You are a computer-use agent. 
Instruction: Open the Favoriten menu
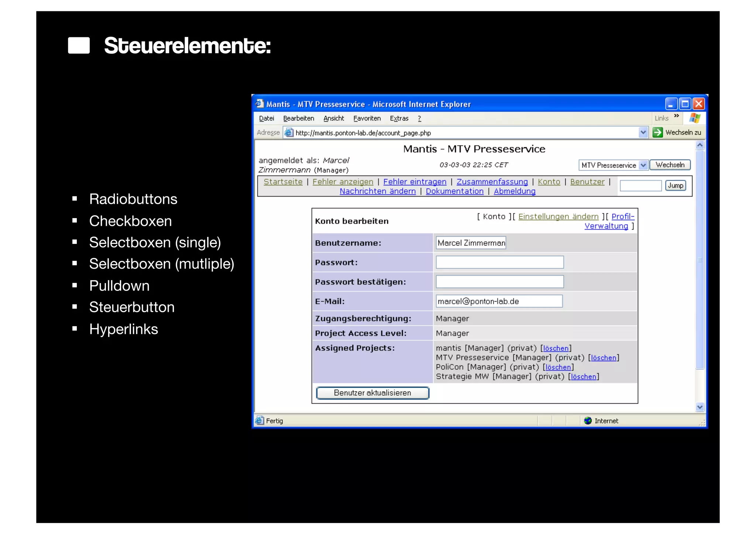(367, 118)
